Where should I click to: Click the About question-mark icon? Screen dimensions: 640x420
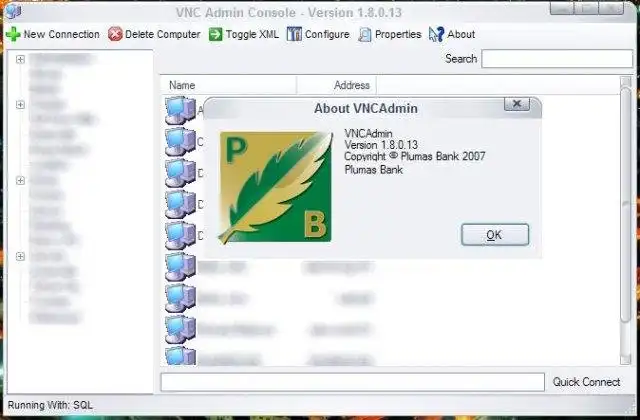(436, 34)
